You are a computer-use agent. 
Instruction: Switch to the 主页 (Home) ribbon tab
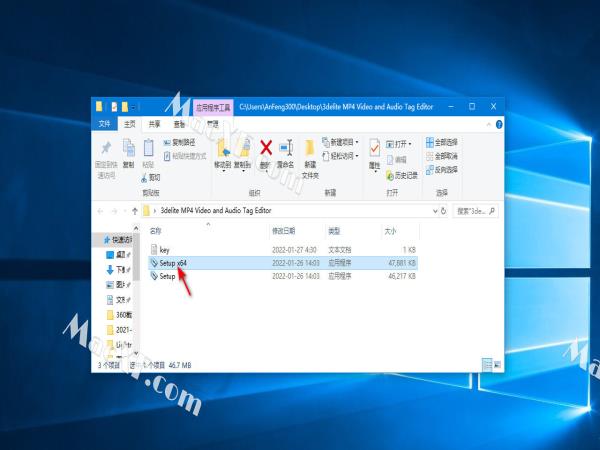pyautogui.click(x=130, y=124)
